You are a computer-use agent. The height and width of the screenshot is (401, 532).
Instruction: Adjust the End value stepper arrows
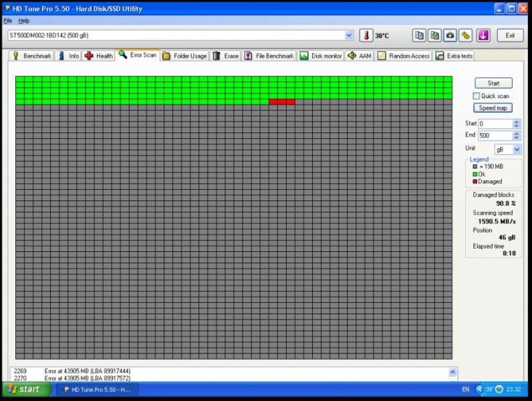[x=517, y=136]
